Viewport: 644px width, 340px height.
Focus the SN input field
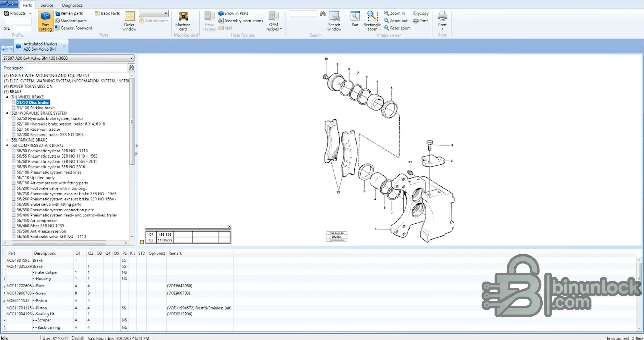coord(22,28)
